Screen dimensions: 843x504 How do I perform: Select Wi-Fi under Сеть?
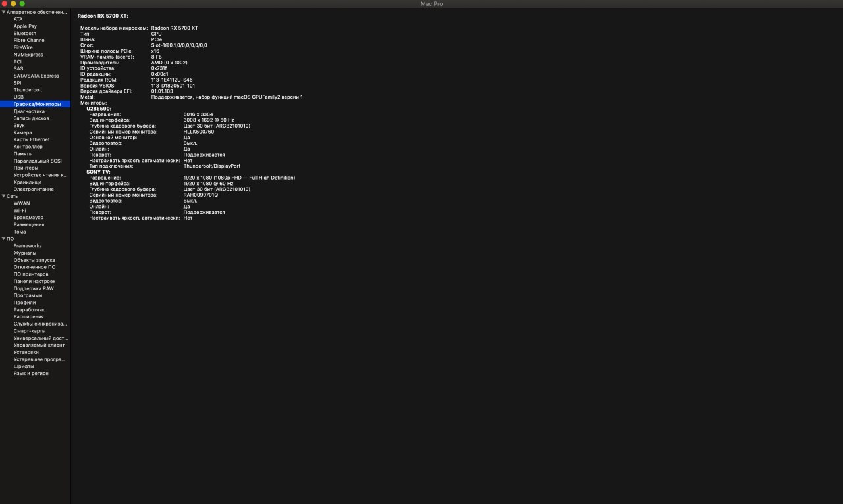[20, 211]
